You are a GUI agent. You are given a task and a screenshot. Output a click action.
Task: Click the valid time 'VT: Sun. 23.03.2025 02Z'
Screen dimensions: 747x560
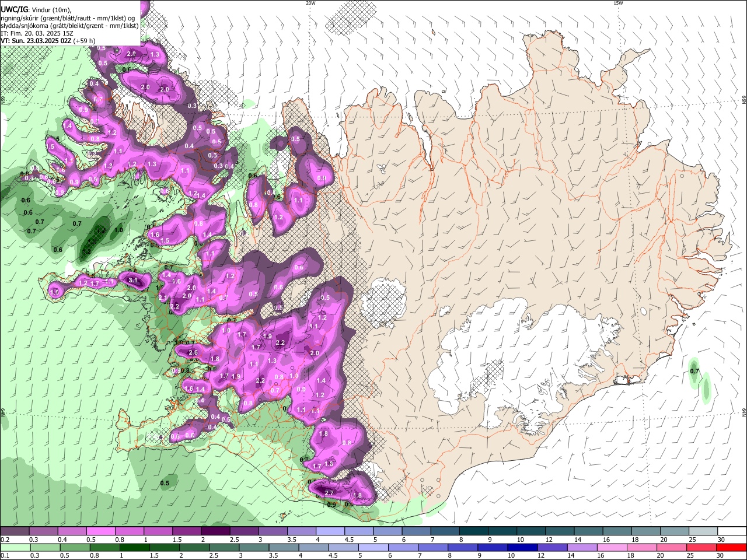pos(36,41)
